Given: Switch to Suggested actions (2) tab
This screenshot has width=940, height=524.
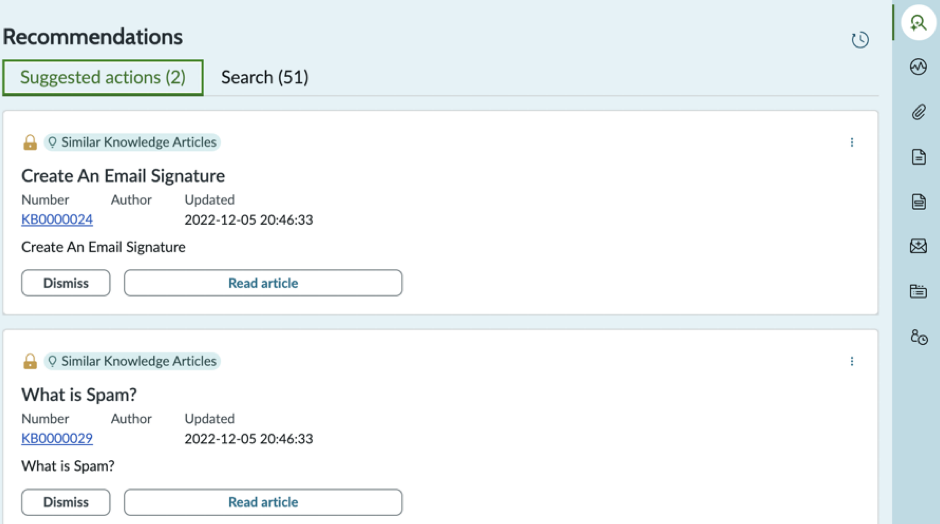Looking at the screenshot, I should click(103, 77).
